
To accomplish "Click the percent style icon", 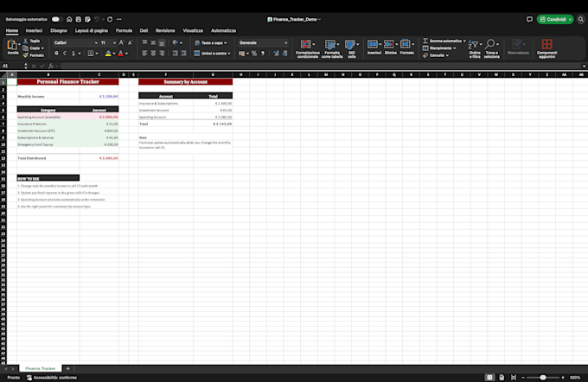I will click(254, 54).
